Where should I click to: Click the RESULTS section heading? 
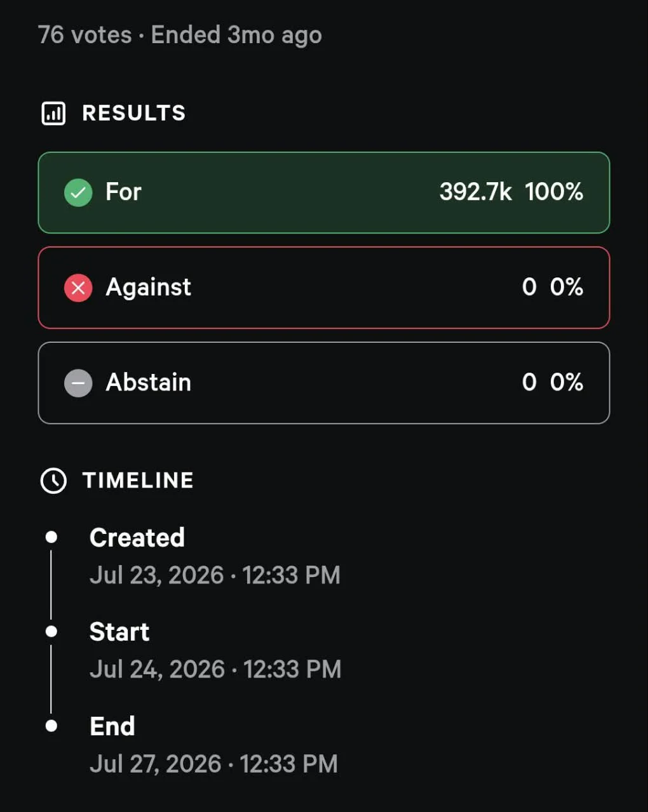click(134, 113)
